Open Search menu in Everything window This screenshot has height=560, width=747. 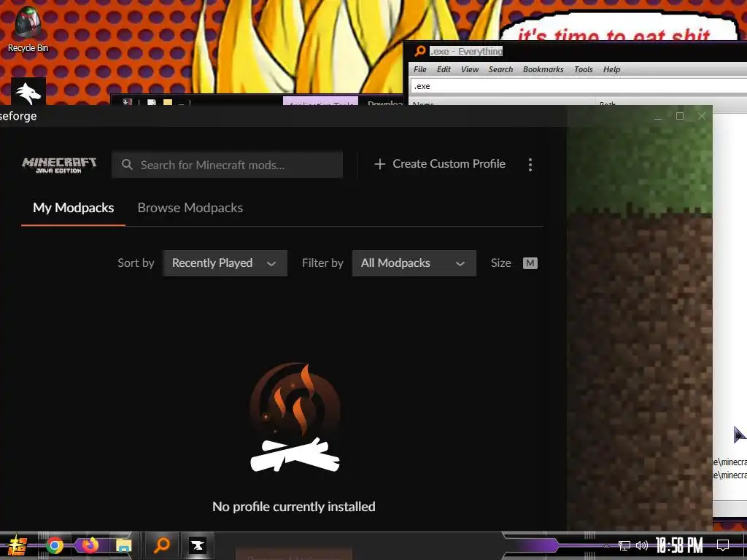point(500,69)
